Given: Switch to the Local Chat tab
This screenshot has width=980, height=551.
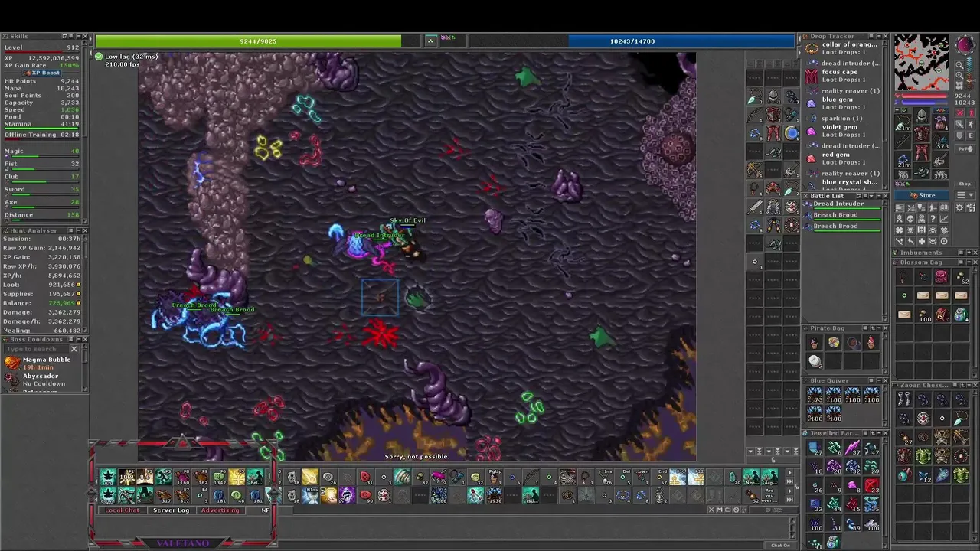Looking at the screenshot, I should (122, 510).
